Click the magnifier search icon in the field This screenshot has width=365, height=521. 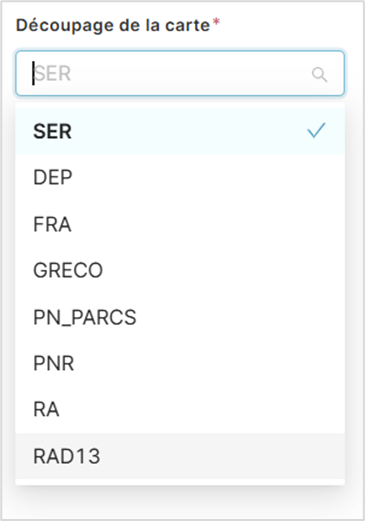[319, 74]
